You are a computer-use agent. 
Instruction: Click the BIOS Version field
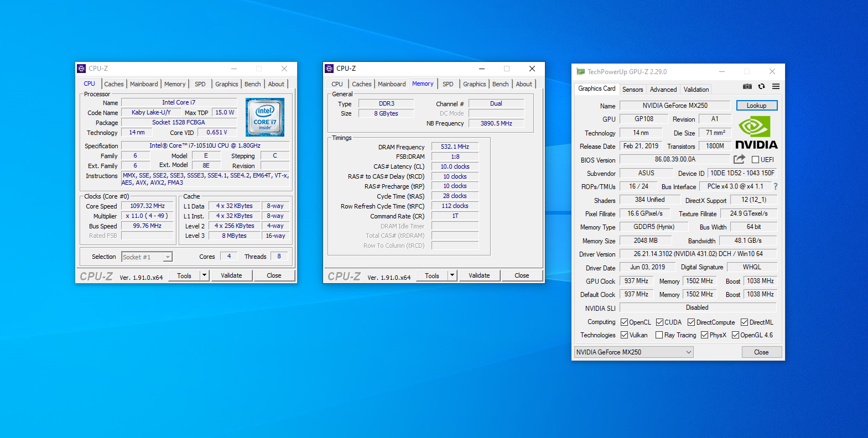click(x=675, y=159)
